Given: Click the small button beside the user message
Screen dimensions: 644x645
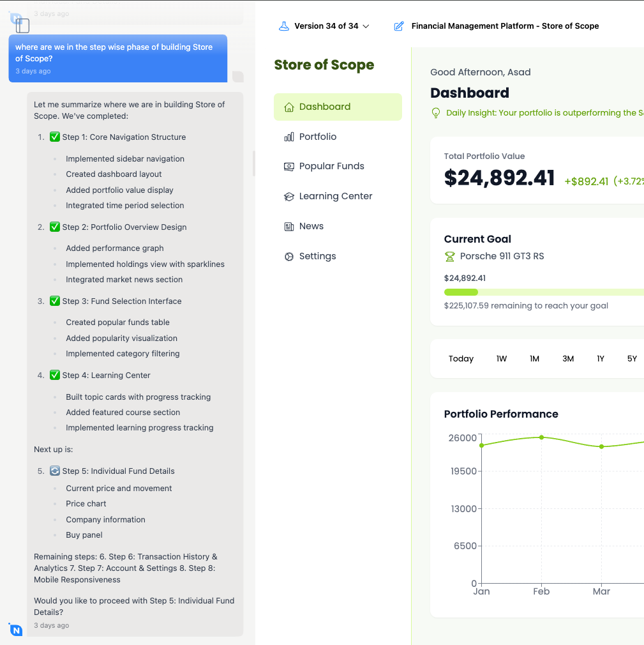Looking at the screenshot, I should pos(237,77).
